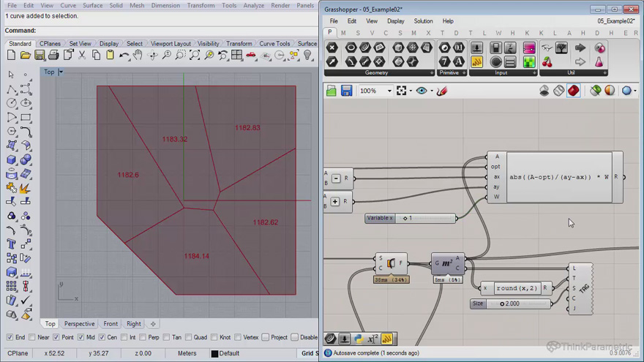Toggle End osnap checkbox
Image resolution: width=644 pixels, height=362 pixels.
point(10,337)
